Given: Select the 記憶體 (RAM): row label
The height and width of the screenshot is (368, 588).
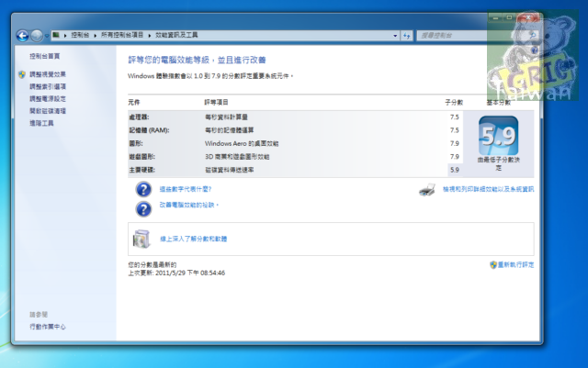Looking at the screenshot, I should (149, 130).
